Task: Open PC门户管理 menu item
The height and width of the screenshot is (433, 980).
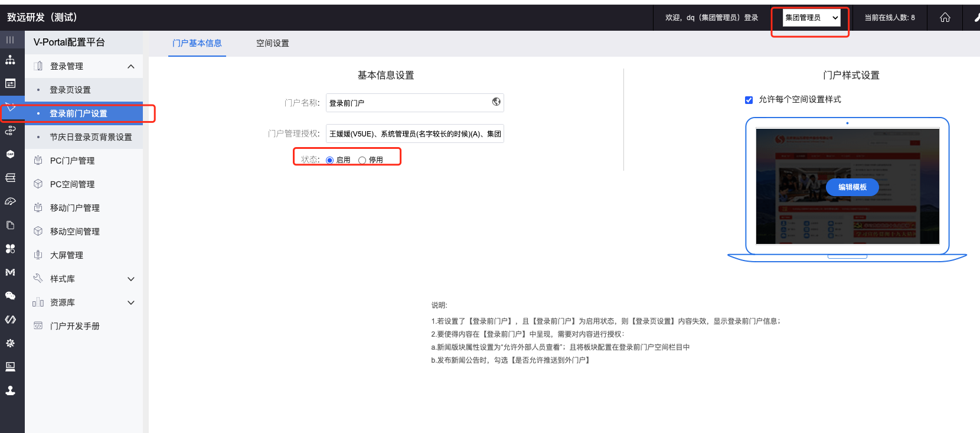Action: [84, 161]
